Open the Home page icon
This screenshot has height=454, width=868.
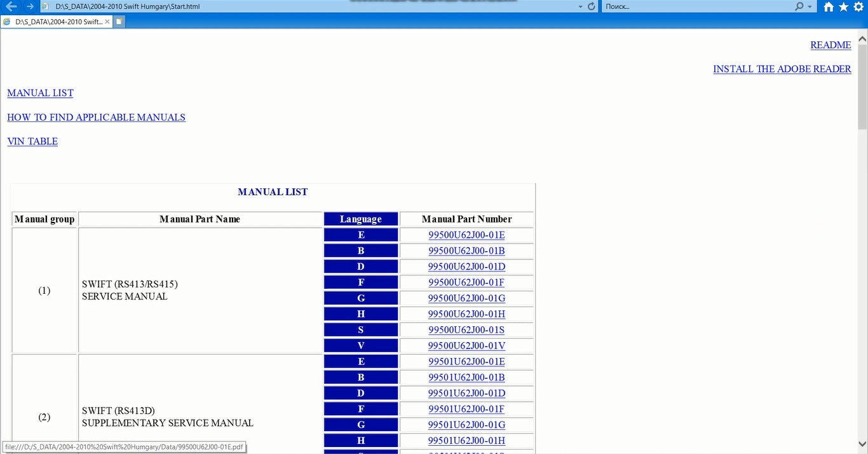coord(829,7)
